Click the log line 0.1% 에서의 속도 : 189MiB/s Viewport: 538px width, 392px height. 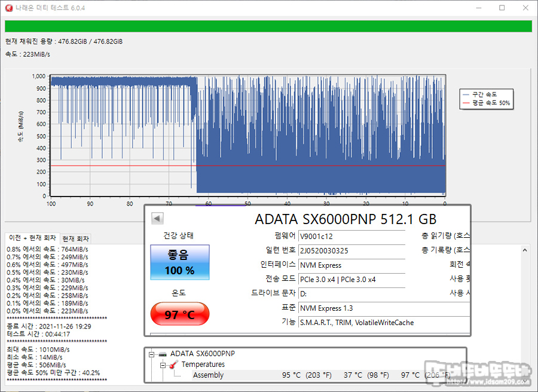coord(47,304)
